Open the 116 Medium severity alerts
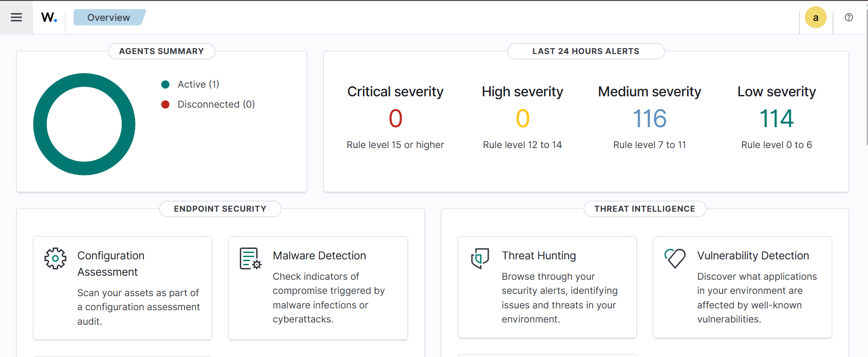 649,119
